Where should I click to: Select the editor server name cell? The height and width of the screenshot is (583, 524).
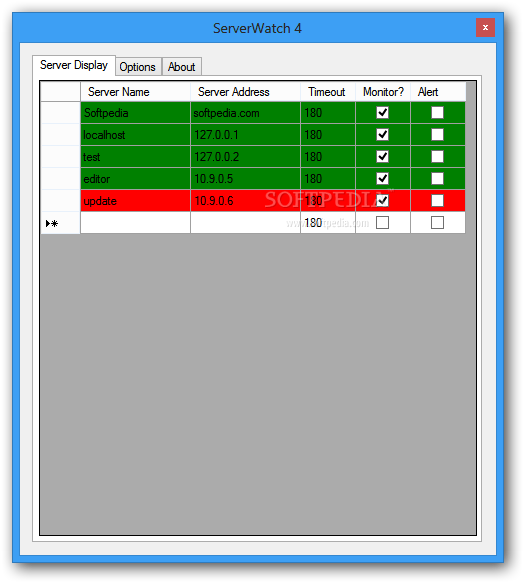[x=135, y=178]
